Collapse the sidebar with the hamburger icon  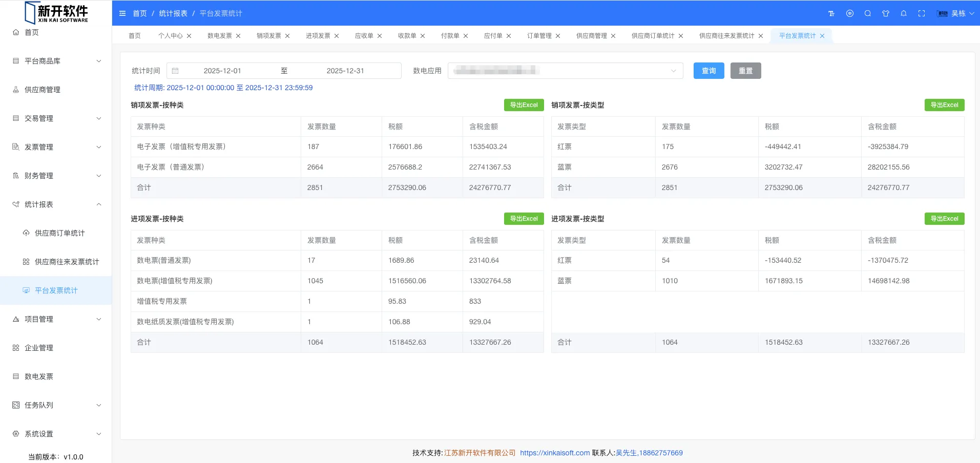click(x=122, y=13)
